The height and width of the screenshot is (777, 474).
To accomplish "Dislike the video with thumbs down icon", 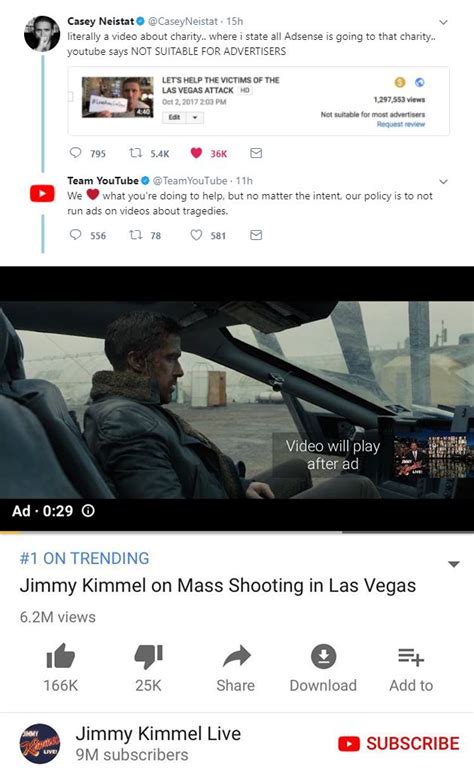I will [149, 657].
